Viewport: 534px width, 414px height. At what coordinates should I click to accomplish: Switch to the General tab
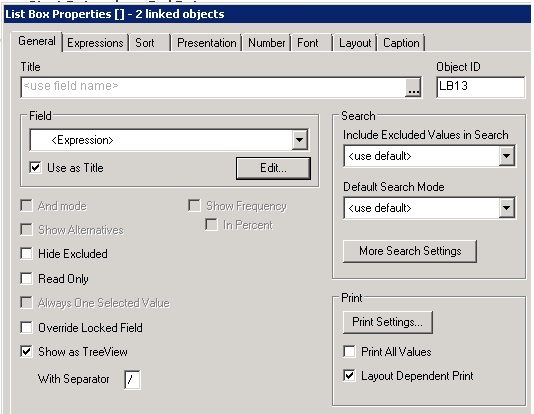point(37,42)
